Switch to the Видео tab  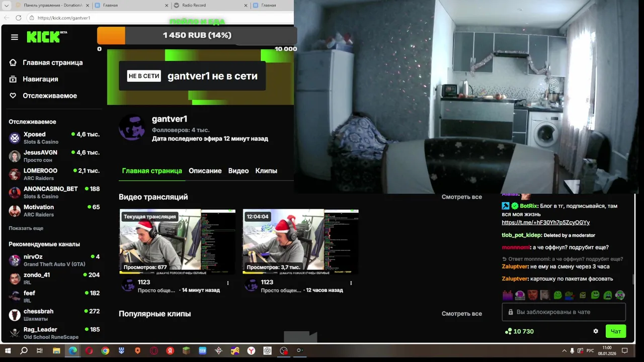[x=238, y=171]
